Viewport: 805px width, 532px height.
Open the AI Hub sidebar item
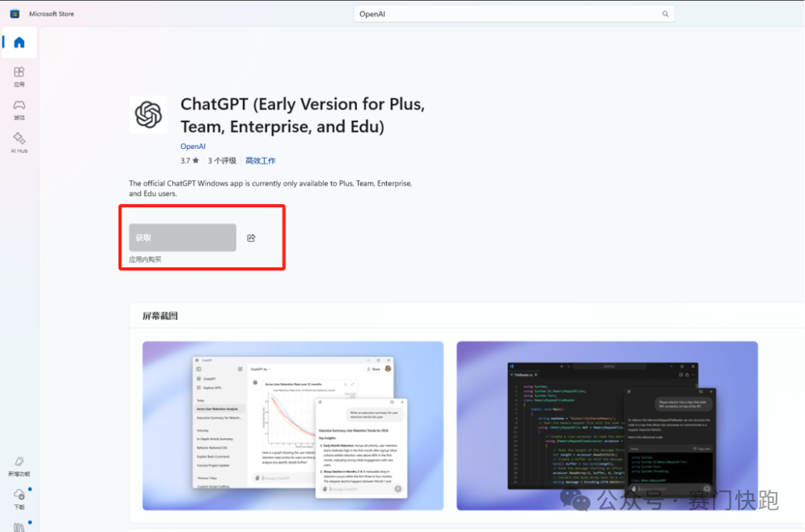(x=19, y=142)
